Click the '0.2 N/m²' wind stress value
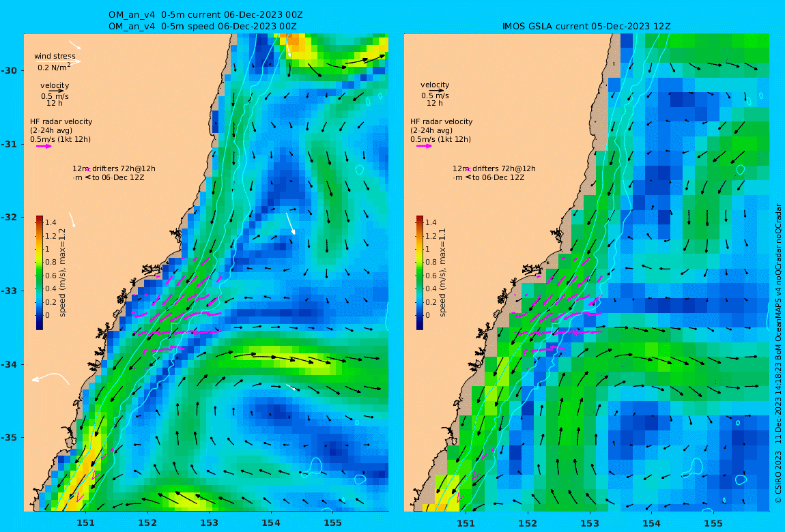Image resolution: width=785 pixels, height=532 pixels. coord(54,67)
